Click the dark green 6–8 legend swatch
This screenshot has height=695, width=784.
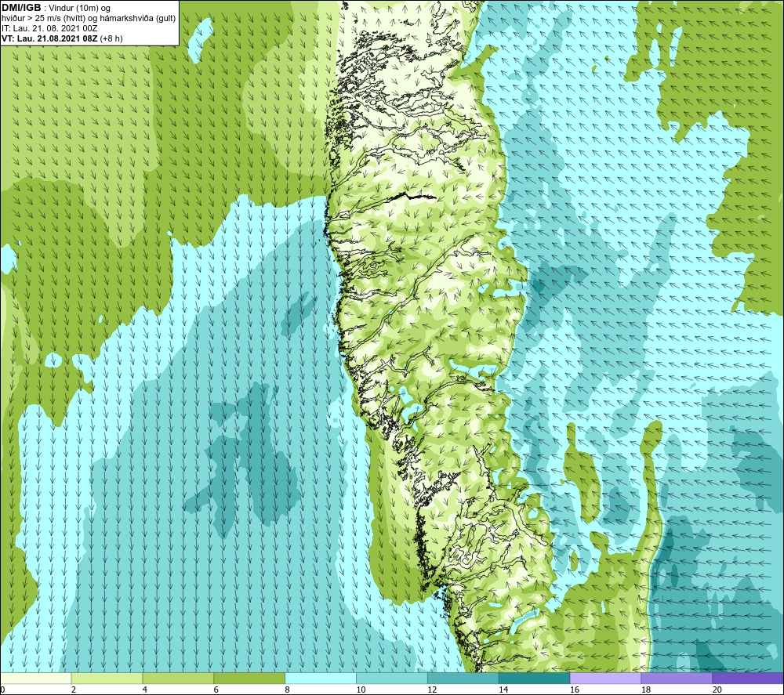pos(249,678)
